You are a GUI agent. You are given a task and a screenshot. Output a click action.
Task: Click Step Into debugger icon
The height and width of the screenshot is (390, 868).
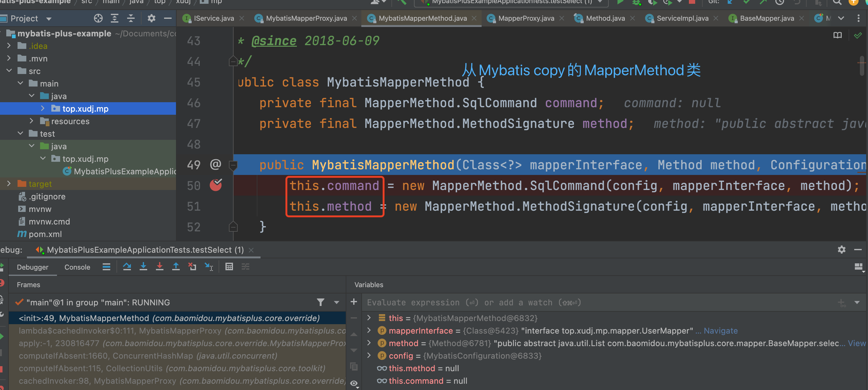click(143, 267)
